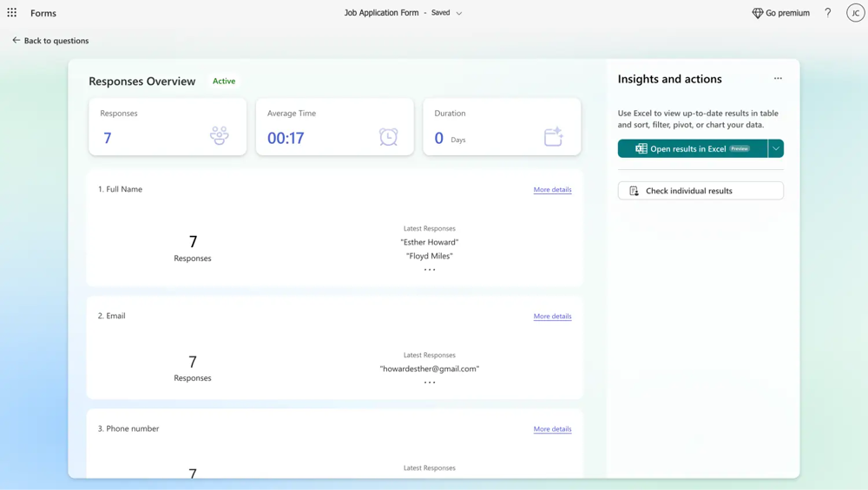Expand more Email latest responses ellipsis

click(x=430, y=382)
